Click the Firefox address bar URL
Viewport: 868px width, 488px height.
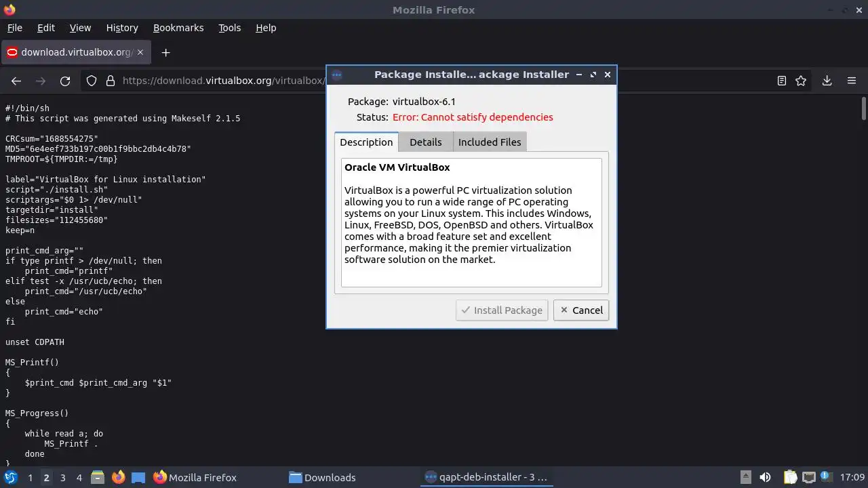pyautogui.click(x=222, y=81)
